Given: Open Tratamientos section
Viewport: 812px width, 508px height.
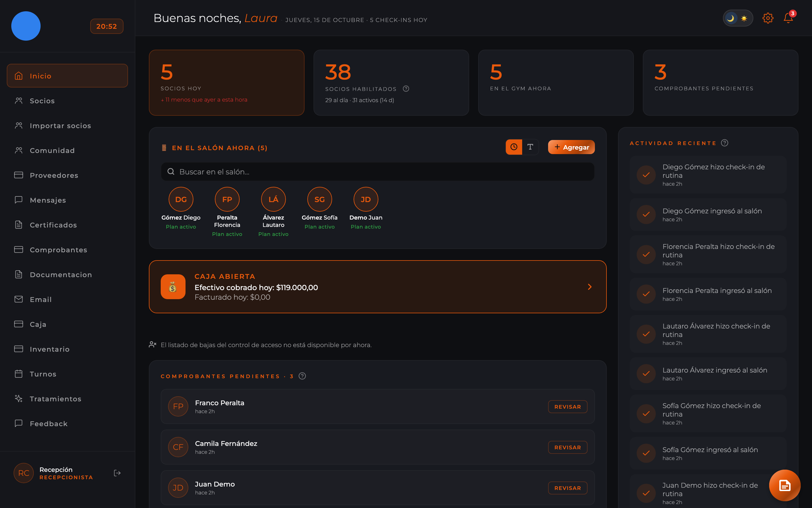Looking at the screenshot, I should click(x=67, y=399).
